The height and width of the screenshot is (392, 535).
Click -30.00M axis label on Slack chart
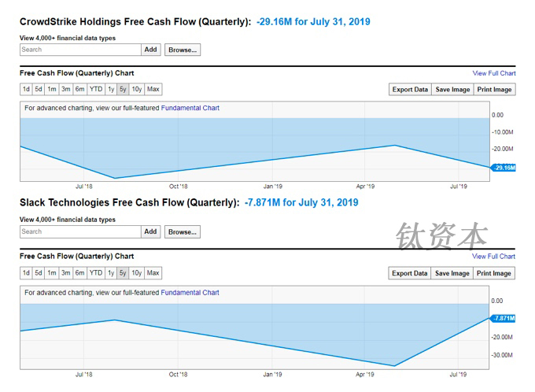[x=502, y=355]
